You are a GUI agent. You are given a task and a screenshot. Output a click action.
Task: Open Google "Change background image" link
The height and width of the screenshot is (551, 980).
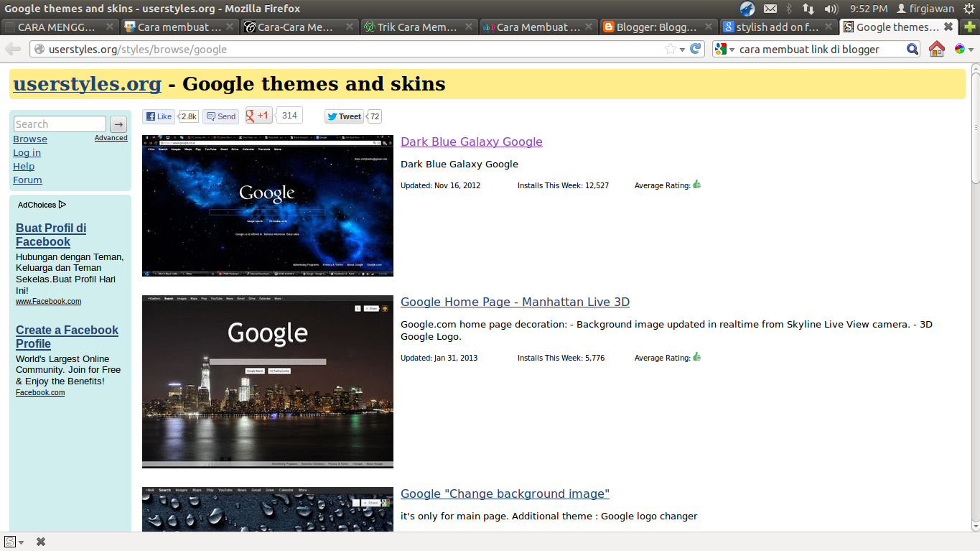tap(505, 494)
